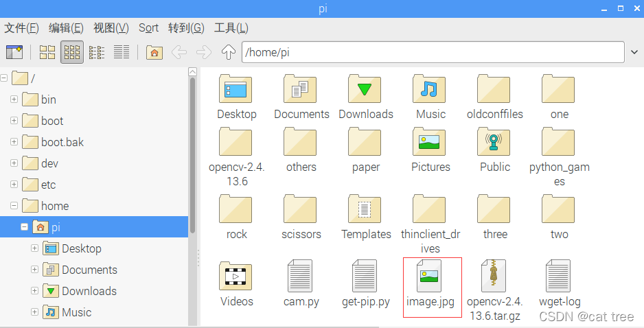Screen dimensions: 644x328
Task: Expand Music node in the tree
Action: pyautogui.click(x=34, y=312)
